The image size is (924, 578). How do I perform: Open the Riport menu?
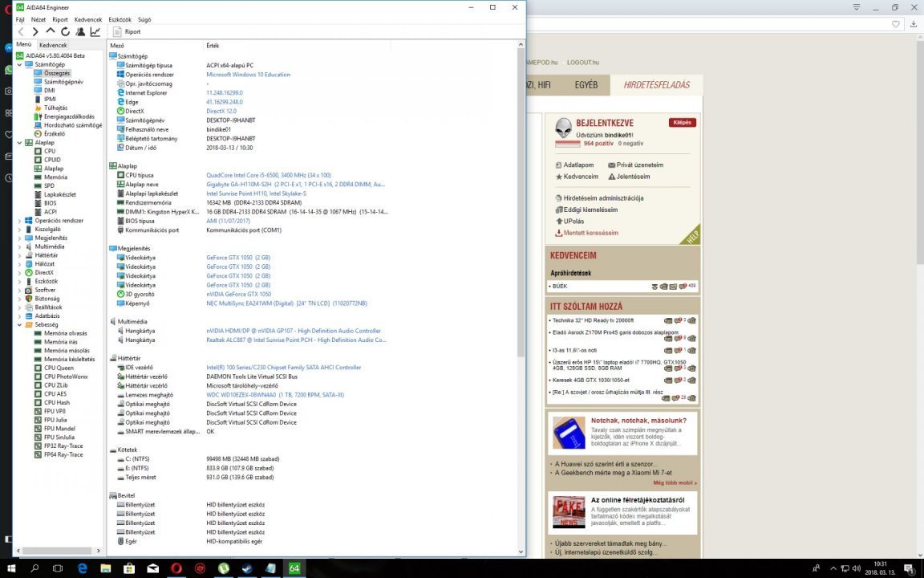(x=60, y=19)
